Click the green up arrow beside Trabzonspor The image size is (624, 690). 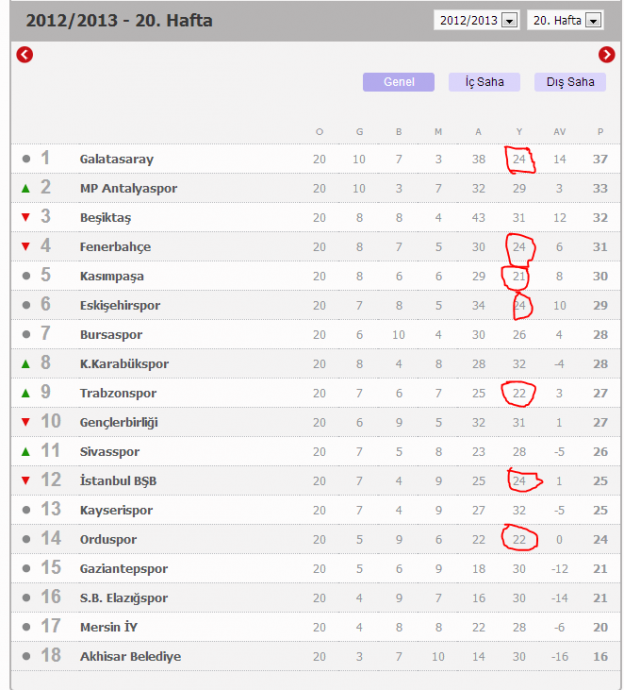tap(25, 393)
